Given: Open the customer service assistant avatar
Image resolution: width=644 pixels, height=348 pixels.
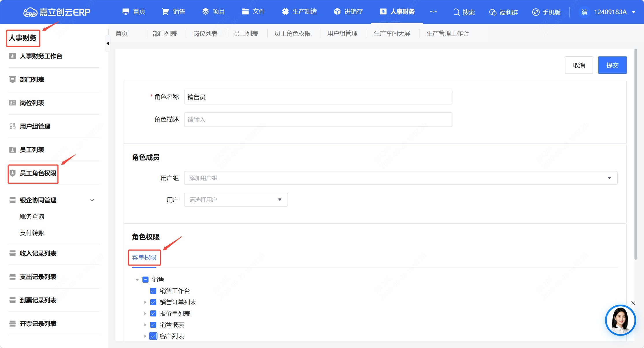Looking at the screenshot, I should coord(620,320).
